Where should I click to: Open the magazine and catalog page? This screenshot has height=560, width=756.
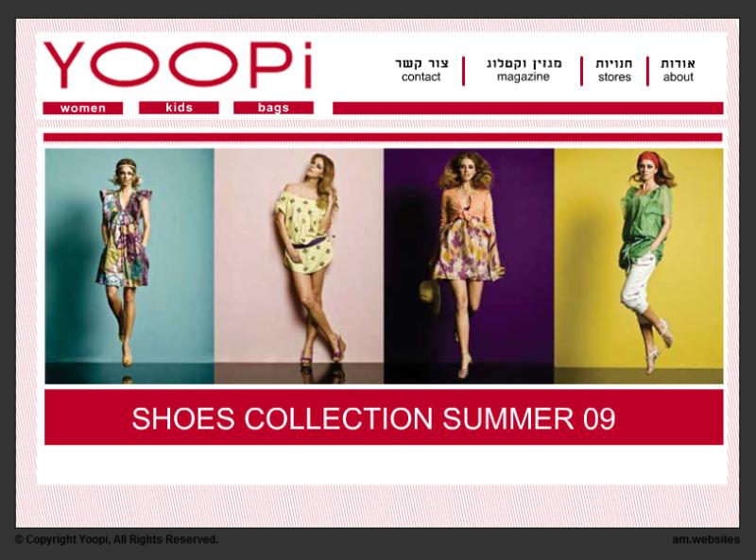click(524, 71)
